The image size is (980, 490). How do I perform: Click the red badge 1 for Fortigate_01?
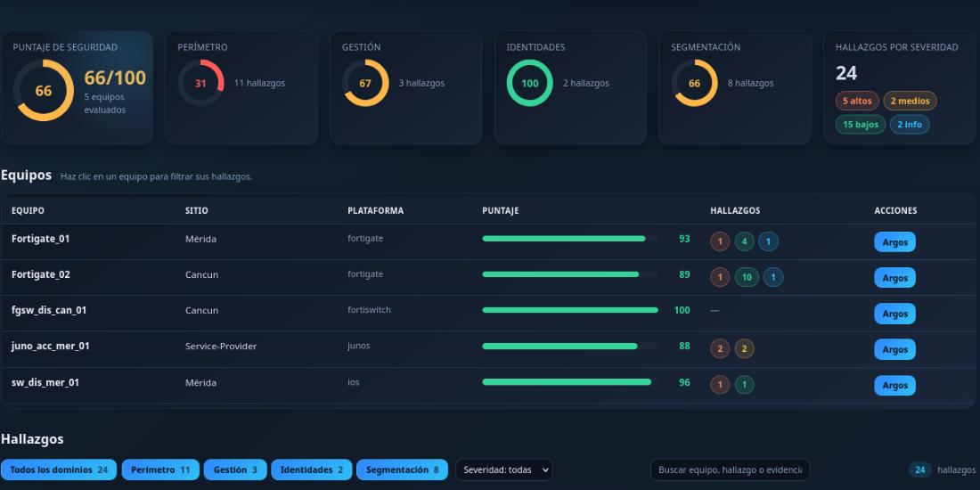point(720,241)
